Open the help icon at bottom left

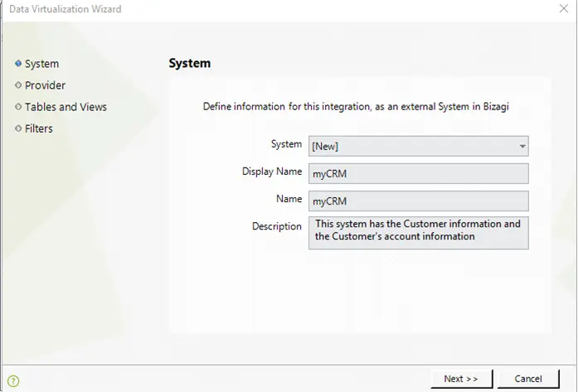tap(13, 380)
